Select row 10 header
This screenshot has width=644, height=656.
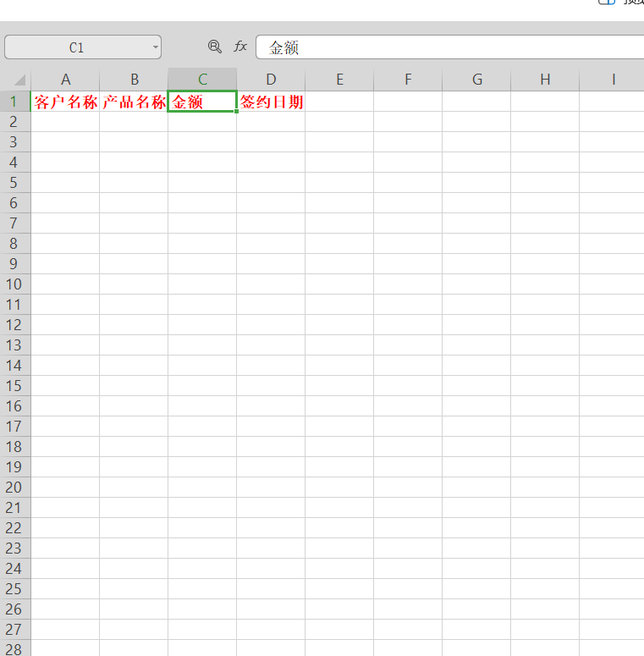pyautogui.click(x=15, y=284)
